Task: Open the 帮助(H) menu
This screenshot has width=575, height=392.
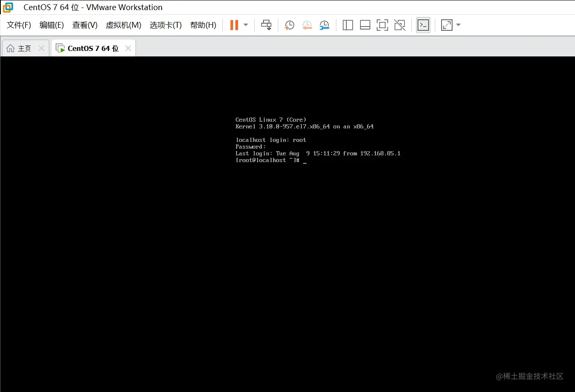Action: click(203, 25)
